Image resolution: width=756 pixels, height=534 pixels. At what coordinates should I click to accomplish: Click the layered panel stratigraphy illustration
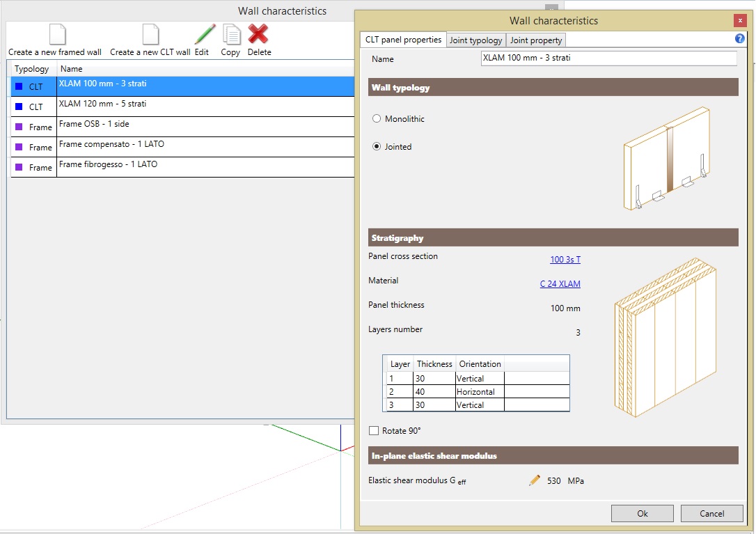666,337
